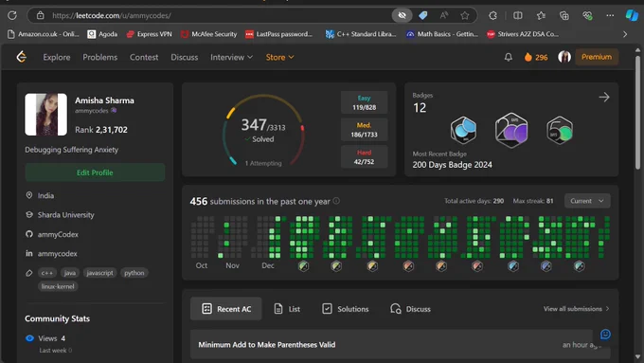Open the Problems menu item

(99, 58)
